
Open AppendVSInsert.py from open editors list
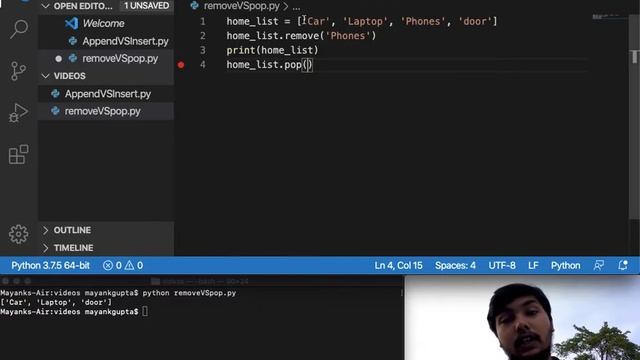[x=125, y=41]
